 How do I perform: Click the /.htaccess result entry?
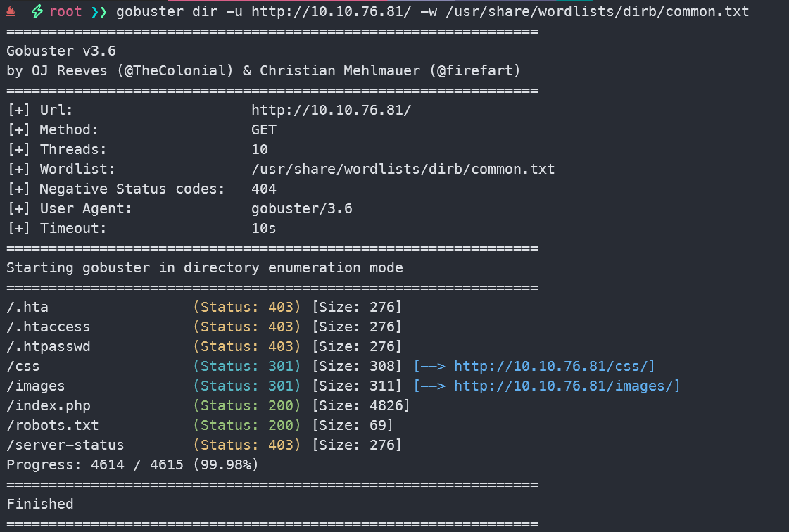[49, 327]
